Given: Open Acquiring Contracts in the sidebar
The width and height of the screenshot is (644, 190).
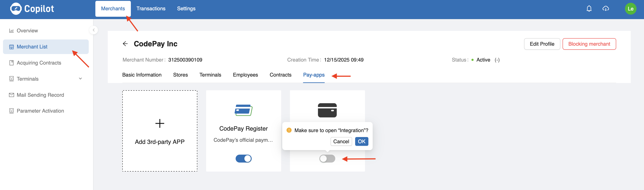Looking at the screenshot, I should tap(39, 63).
